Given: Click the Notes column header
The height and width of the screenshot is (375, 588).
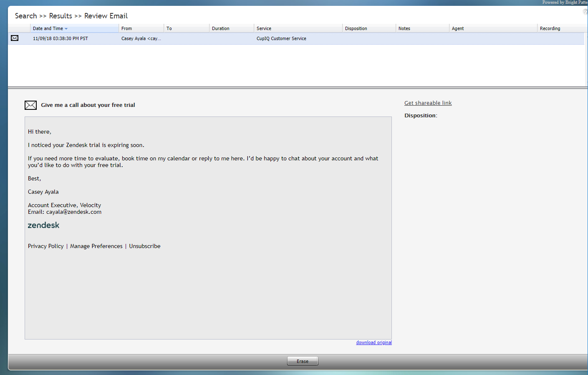Looking at the screenshot, I should coord(422,28).
